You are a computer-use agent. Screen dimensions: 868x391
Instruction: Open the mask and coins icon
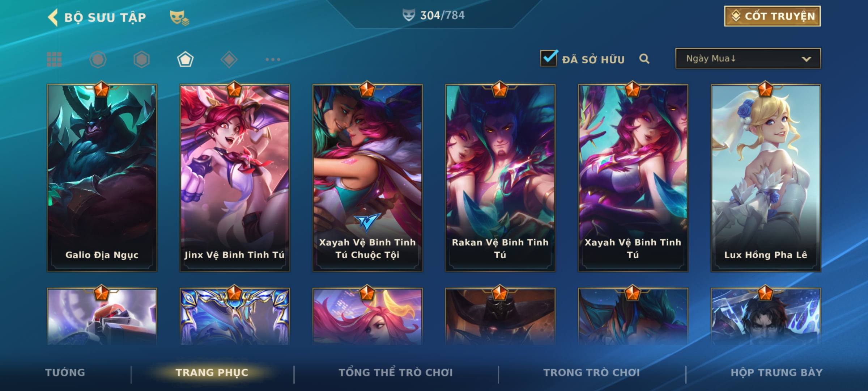179,18
